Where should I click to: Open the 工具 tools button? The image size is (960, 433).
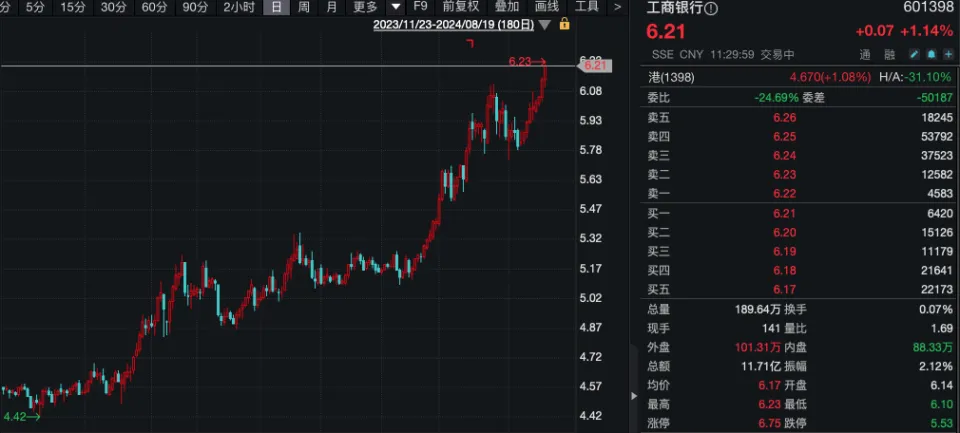coord(587,7)
